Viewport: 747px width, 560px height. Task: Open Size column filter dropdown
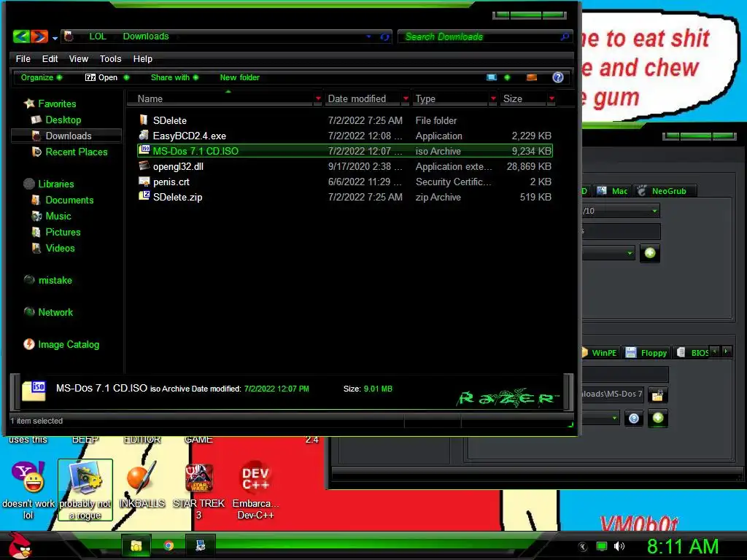(551, 98)
